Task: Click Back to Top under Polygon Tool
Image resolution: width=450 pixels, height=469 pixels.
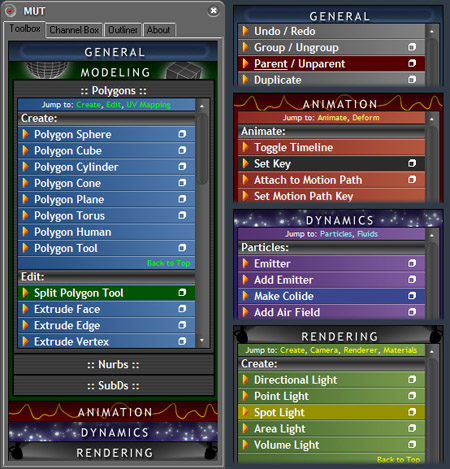Action: [168, 263]
